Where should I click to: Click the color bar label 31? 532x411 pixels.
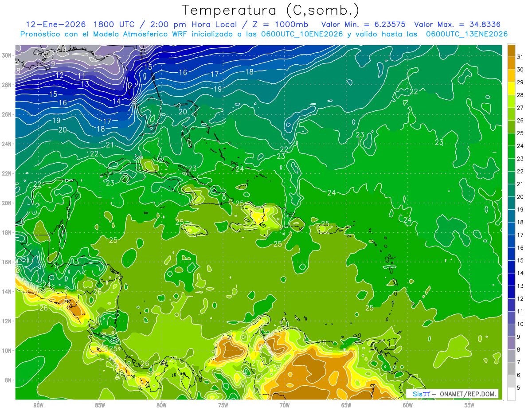(x=520, y=57)
